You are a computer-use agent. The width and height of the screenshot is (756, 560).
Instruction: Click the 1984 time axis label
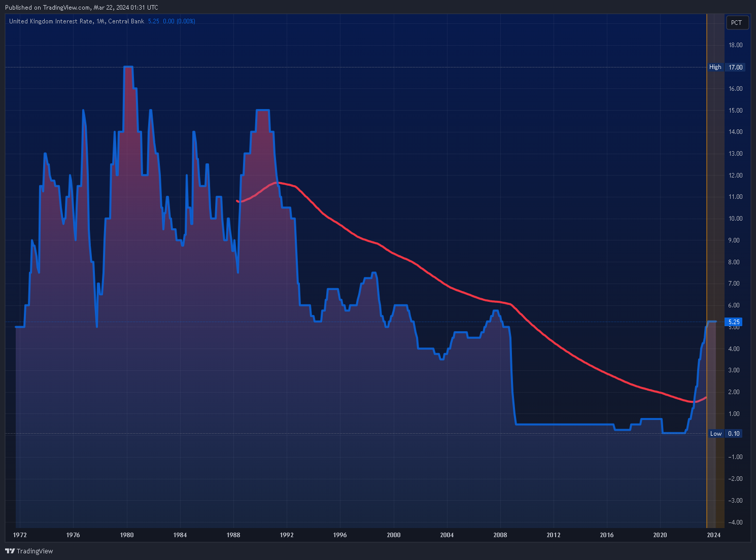click(180, 535)
